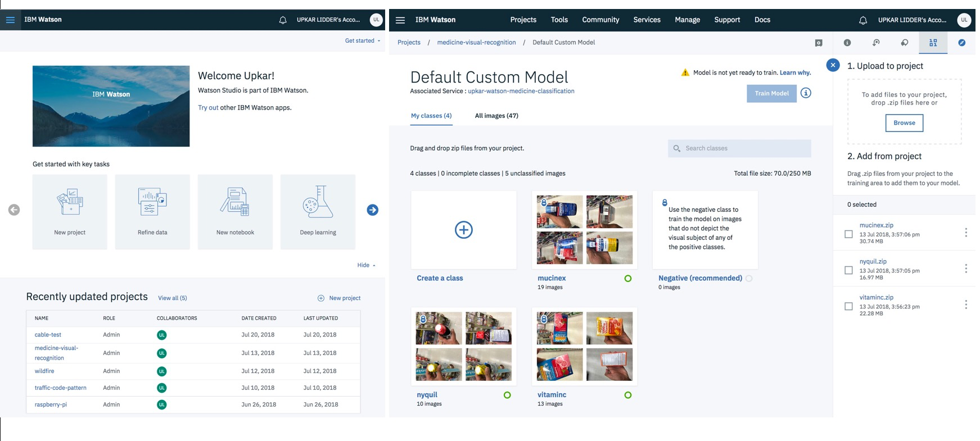The height and width of the screenshot is (441, 980).
Task: Click medicine-visual-recognition breadcrumb
Action: [476, 42]
